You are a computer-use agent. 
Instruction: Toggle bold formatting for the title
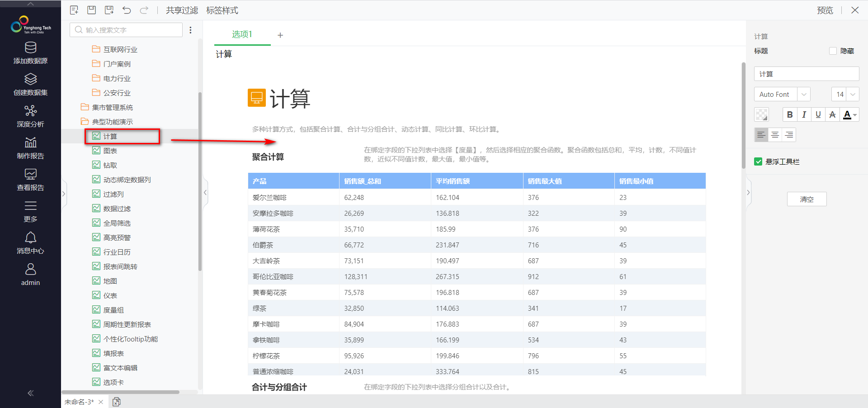coord(790,114)
